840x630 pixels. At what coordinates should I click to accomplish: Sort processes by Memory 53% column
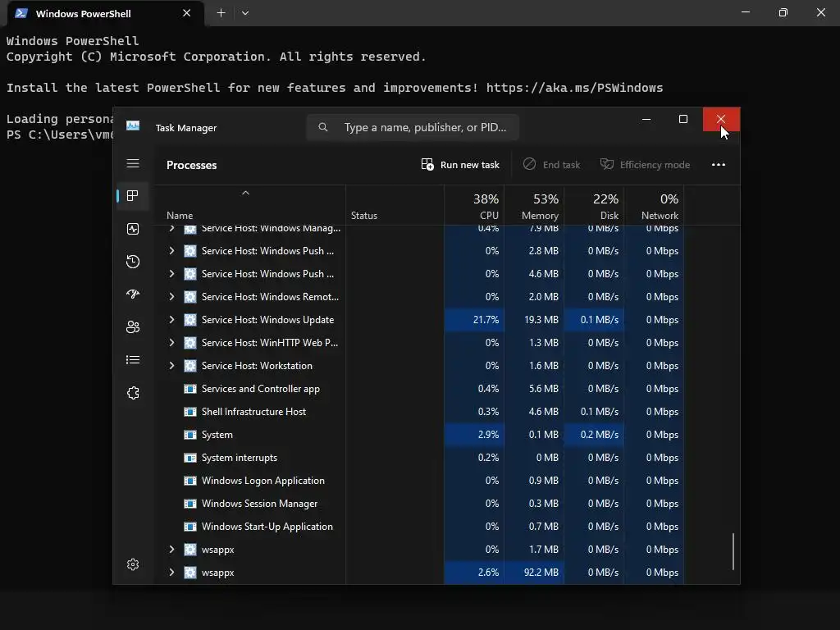click(534, 205)
